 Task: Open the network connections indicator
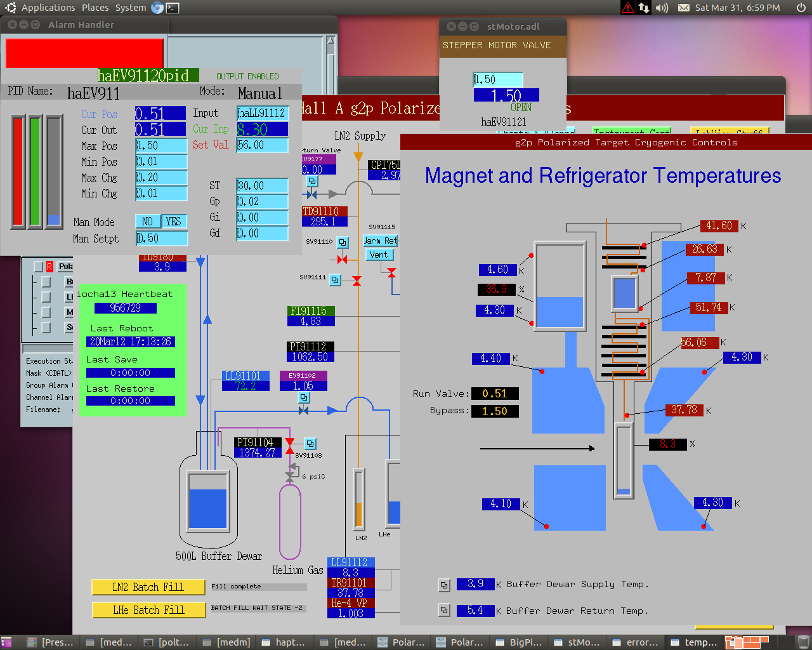click(644, 8)
